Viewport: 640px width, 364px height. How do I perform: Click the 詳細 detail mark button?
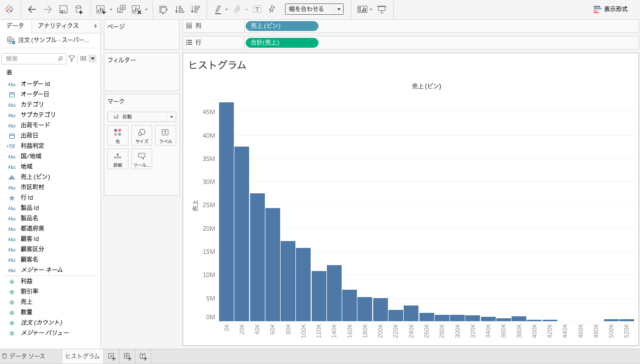coord(118,159)
